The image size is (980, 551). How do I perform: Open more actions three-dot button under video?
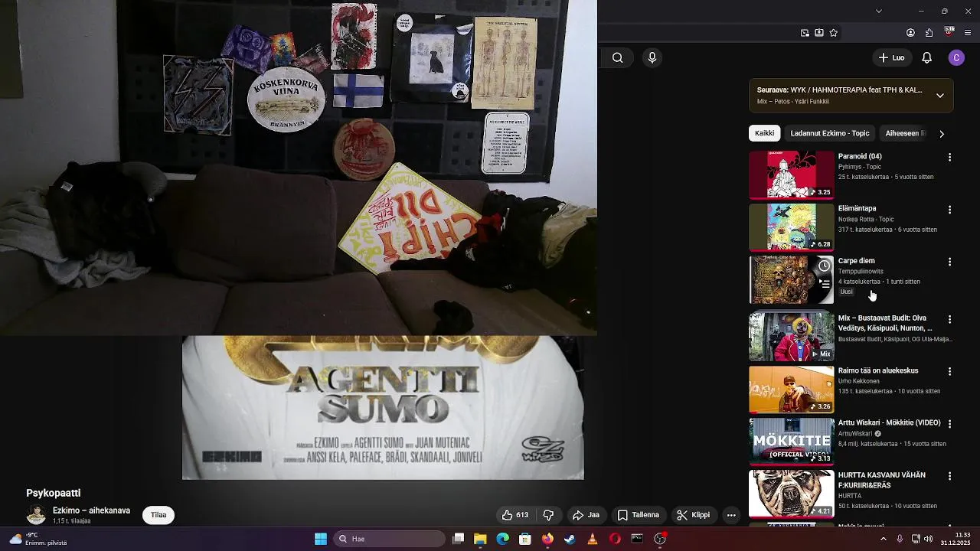coord(731,515)
